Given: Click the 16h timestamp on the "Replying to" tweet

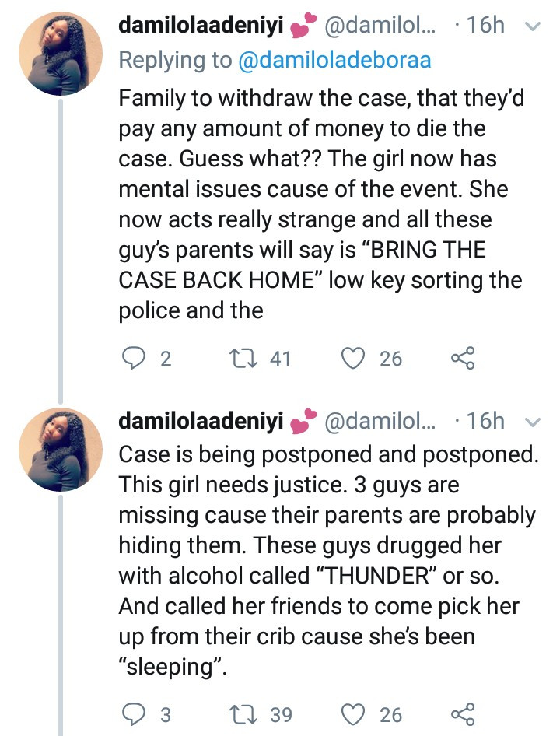Looking at the screenshot, I should click(487, 26).
